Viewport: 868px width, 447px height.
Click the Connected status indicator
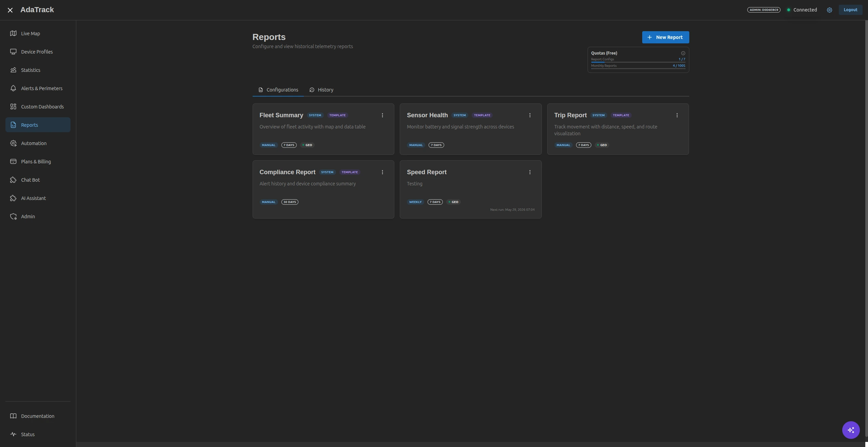[802, 10]
